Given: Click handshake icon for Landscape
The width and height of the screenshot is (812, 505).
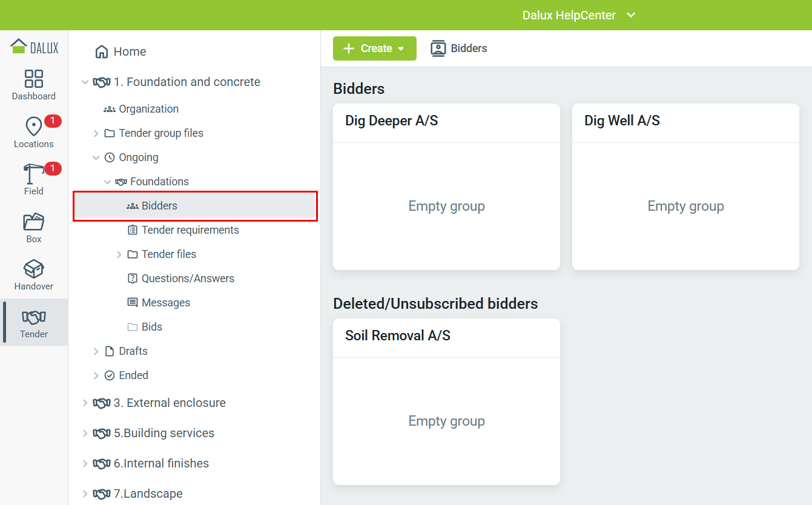Looking at the screenshot, I should click(x=102, y=493).
